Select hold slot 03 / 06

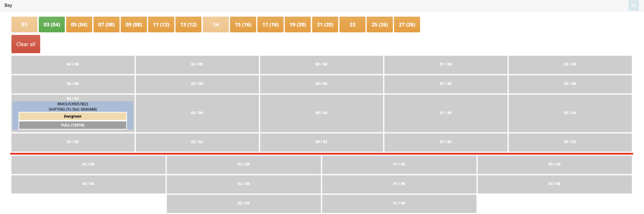(x=554, y=184)
